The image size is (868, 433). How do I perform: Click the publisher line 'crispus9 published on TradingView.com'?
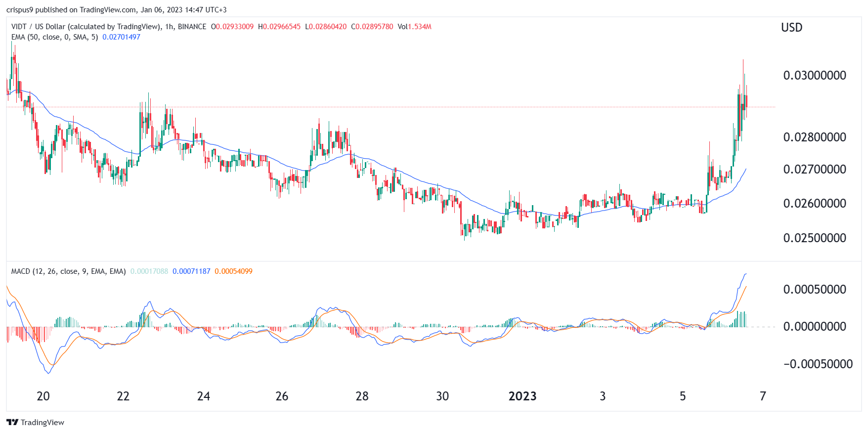[x=70, y=10]
